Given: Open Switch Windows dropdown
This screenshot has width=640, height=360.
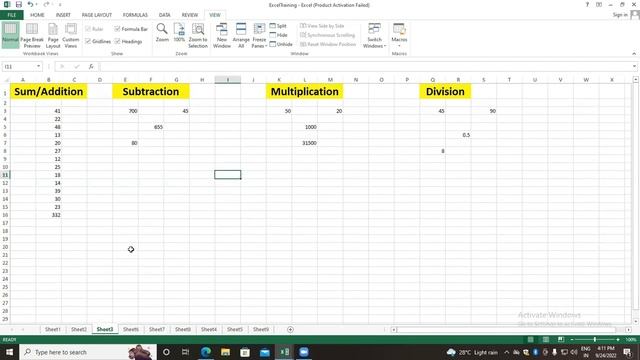Looking at the screenshot, I should pos(374,35).
